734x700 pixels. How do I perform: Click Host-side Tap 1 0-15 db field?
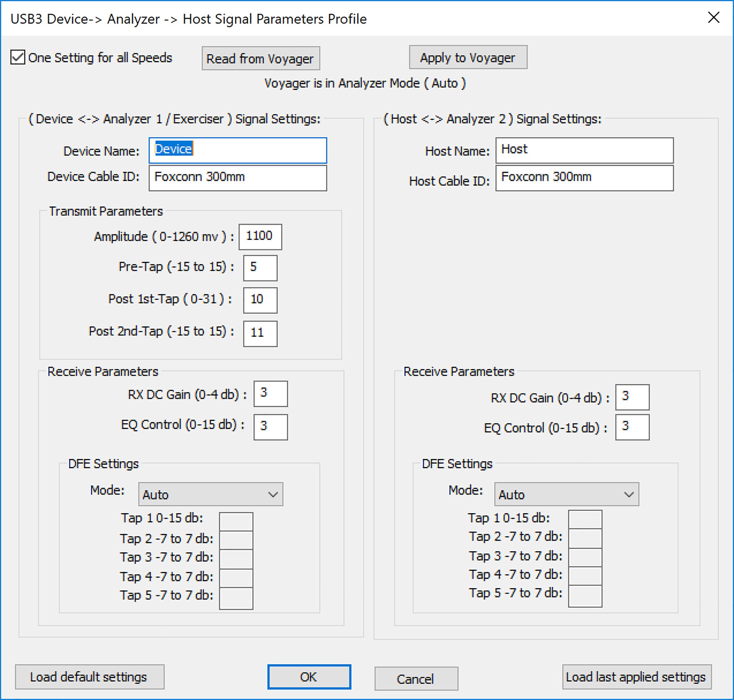click(x=585, y=519)
